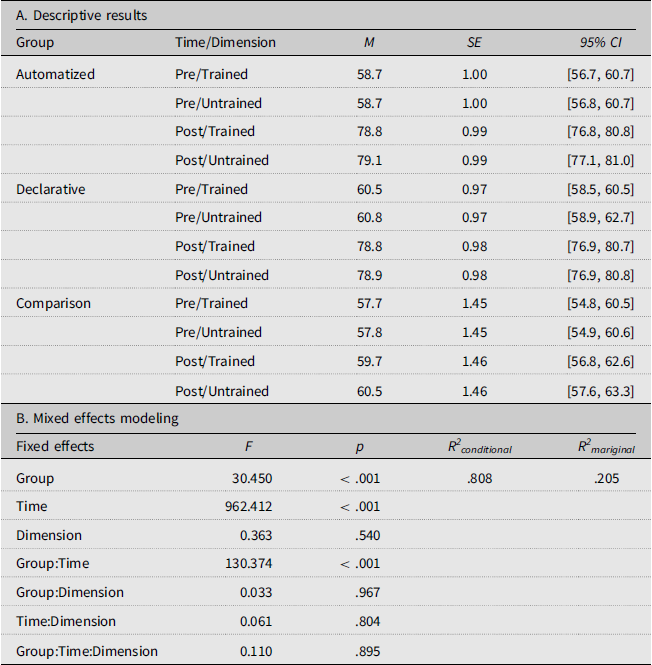Viewport: 652px width, 665px height.
Task: Select the 'Declarative' group label
Action: pos(50,189)
